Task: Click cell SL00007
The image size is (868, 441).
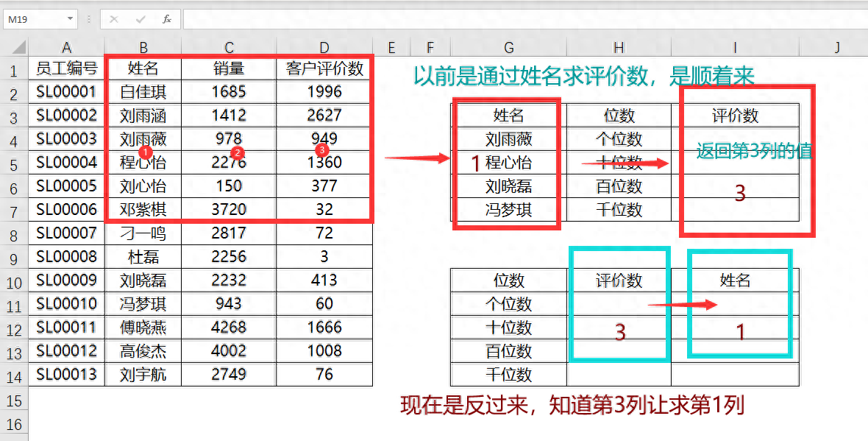Action: 66,233
